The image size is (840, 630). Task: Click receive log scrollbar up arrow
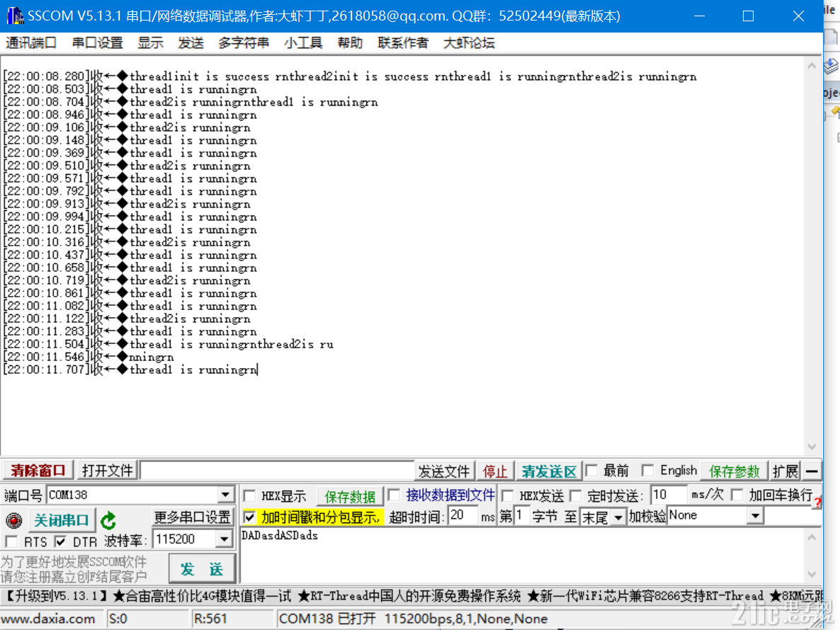[x=812, y=66]
